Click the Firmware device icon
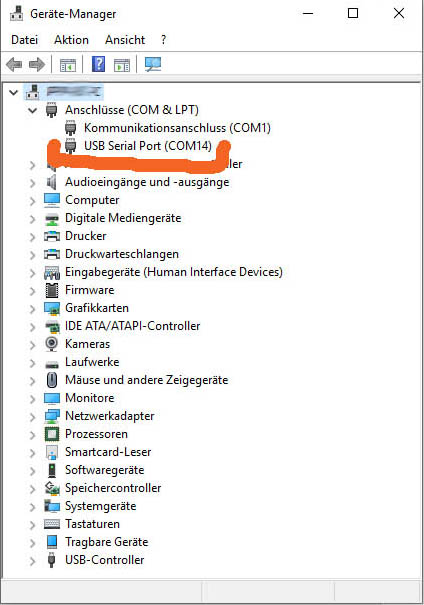 pyautogui.click(x=52, y=290)
